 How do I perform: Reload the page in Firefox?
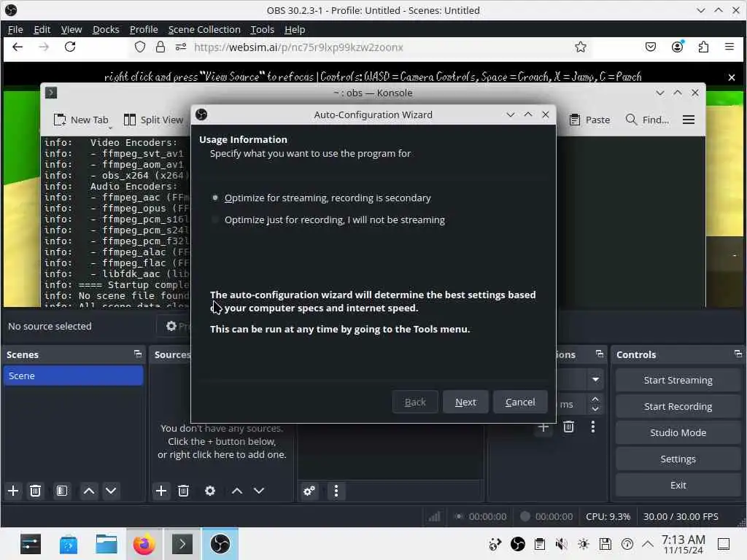(70, 47)
